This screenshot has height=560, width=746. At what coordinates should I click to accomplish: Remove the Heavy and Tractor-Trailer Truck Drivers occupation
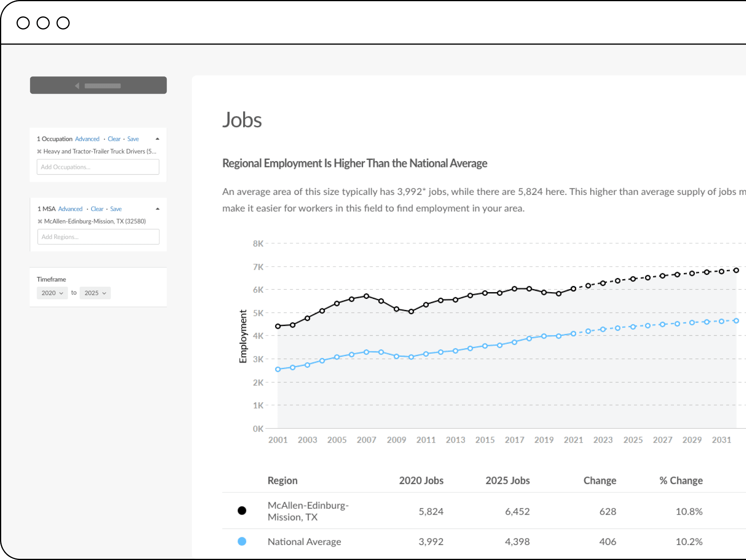tap(39, 152)
